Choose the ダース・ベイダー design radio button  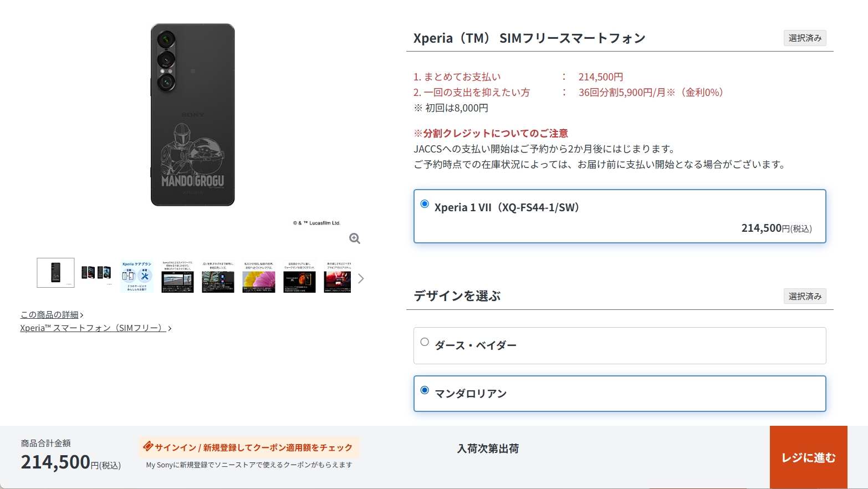[x=425, y=342]
